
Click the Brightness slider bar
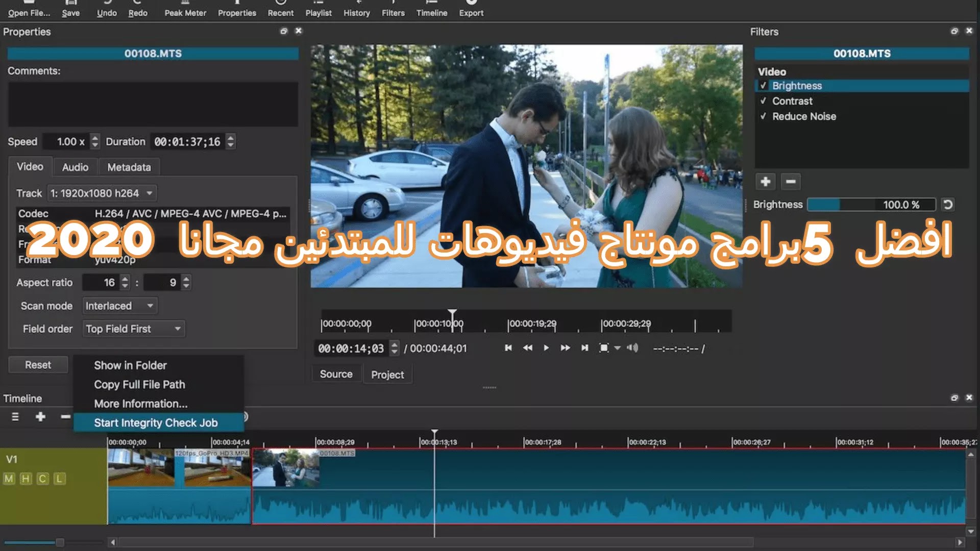point(871,205)
